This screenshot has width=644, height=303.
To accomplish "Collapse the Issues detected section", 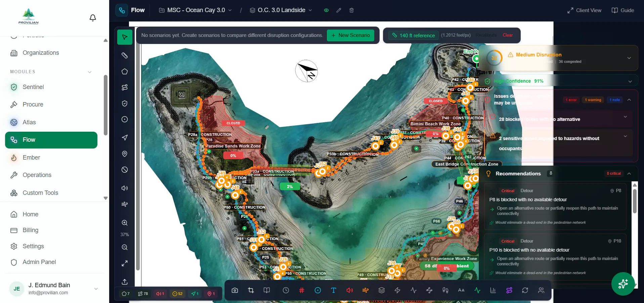I will [x=629, y=100].
